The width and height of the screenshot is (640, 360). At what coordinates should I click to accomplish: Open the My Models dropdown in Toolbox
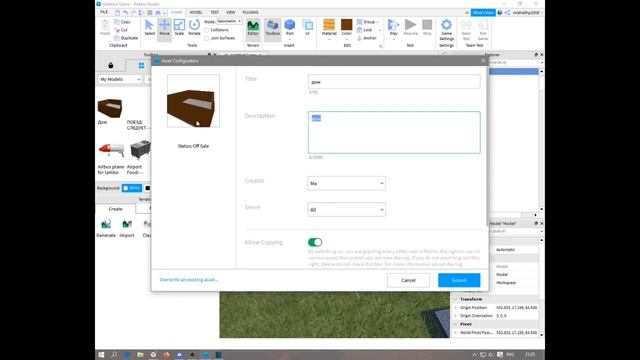[120, 79]
